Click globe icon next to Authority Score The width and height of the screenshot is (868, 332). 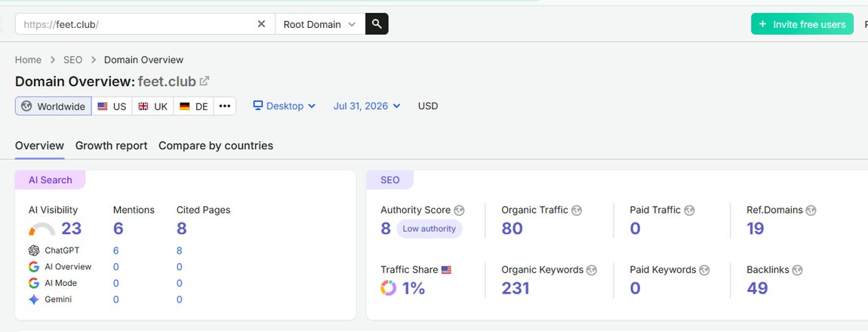click(x=459, y=211)
